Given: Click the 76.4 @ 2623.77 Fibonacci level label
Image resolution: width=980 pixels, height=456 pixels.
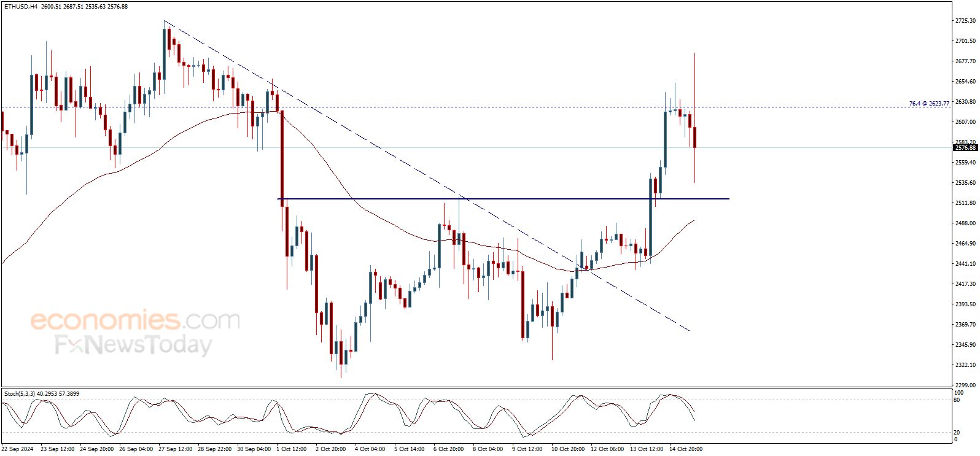Looking at the screenshot, I should tap(929, 103).
